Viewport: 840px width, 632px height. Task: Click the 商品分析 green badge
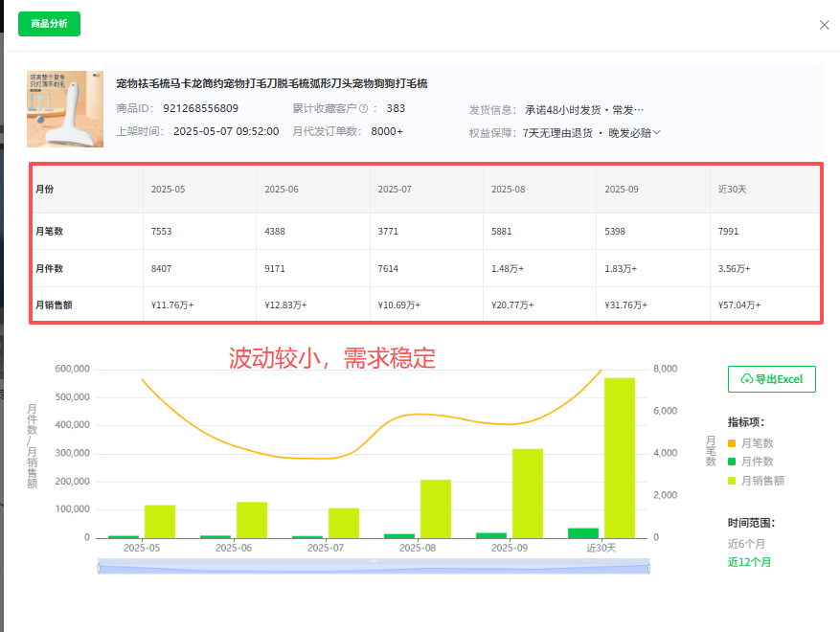coord(48,23)
